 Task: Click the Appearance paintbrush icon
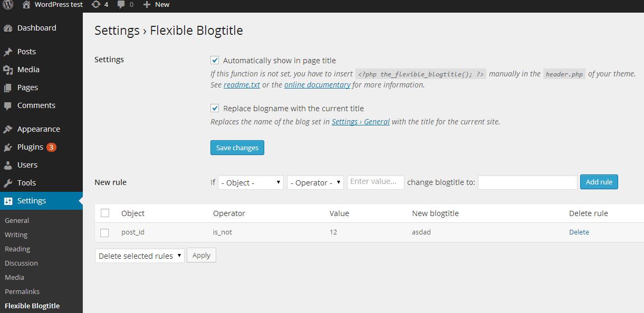click(x=8, y=129)
